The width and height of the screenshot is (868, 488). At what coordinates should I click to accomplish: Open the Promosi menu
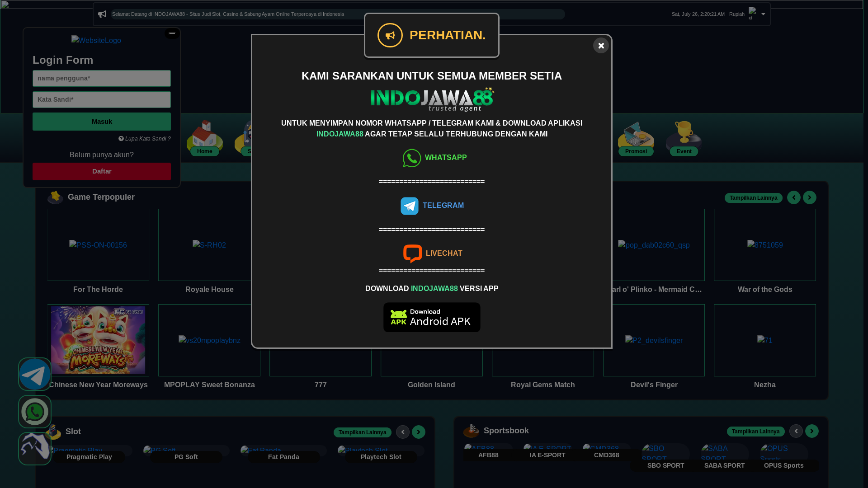coord(636,138)
